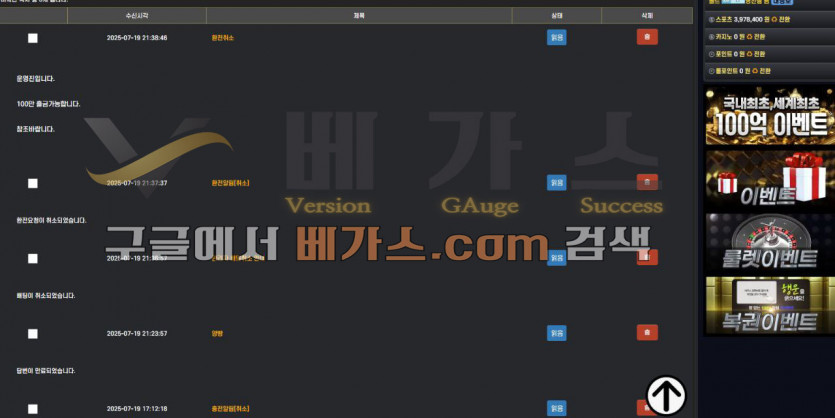Viewport: 835px width, 418px height.
Task: Click the coin icon before 포인트
Action: pos(711,54)
